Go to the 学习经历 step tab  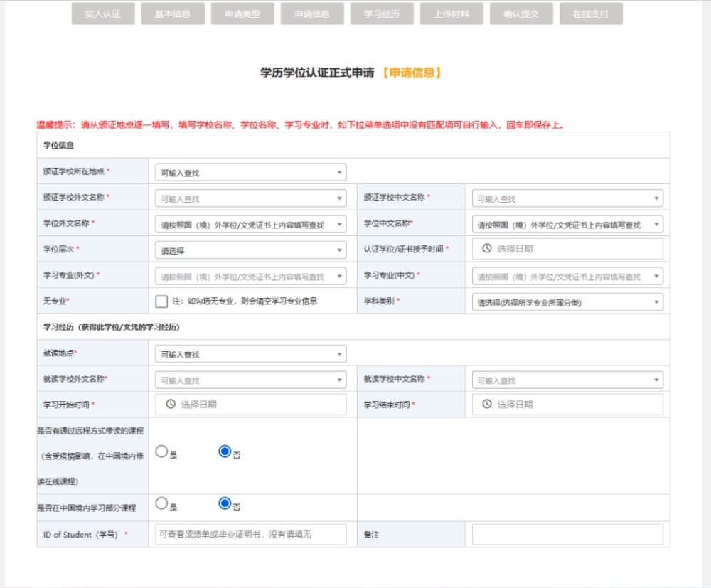pyautogui.click(x=382, y=14)
